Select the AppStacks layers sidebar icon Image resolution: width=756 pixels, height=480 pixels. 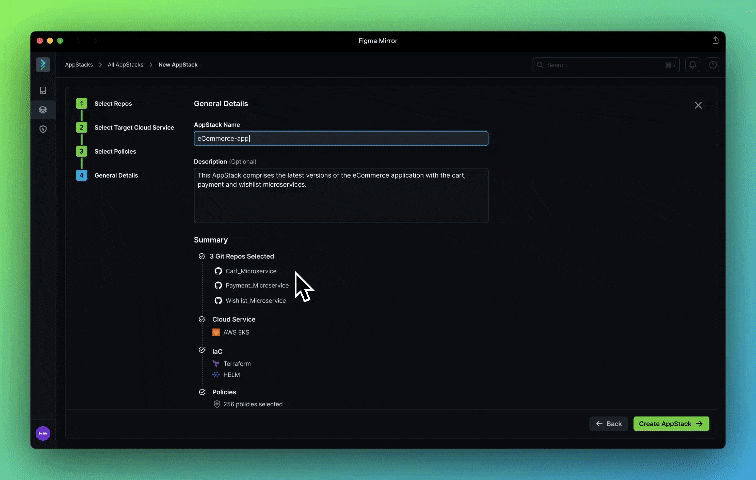pos(43,109)
